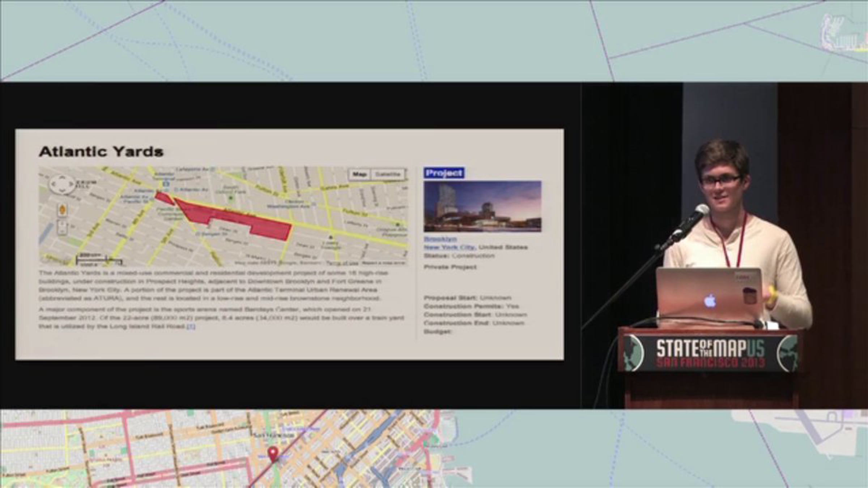
Task: Switch map to Satellite view
Action: 388,174
